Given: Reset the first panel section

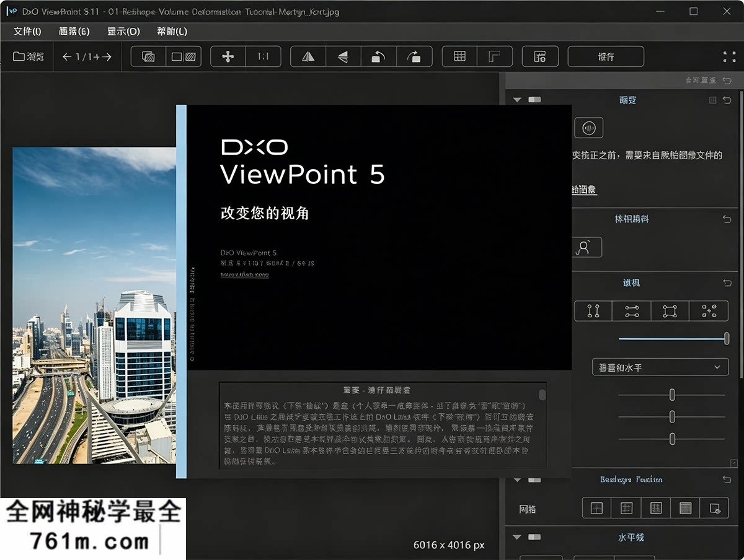Looking at the screenshot, I should (x=727, y=100).
